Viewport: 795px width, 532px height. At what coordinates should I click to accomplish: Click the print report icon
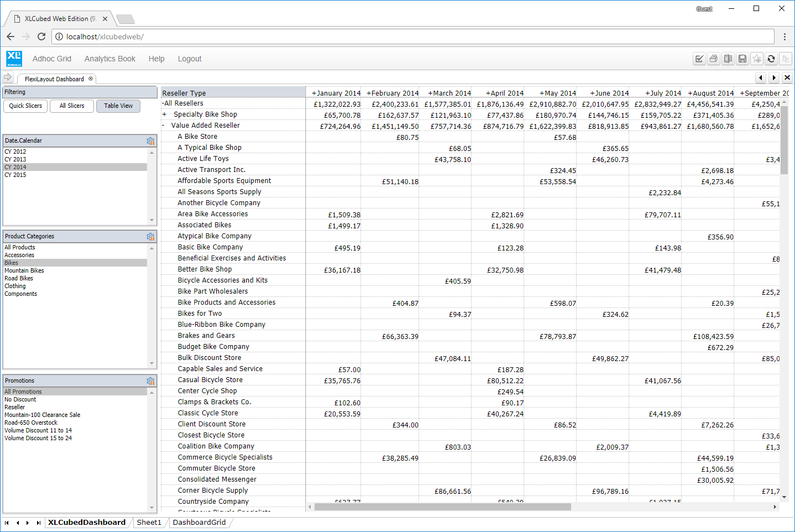[714, 59]
